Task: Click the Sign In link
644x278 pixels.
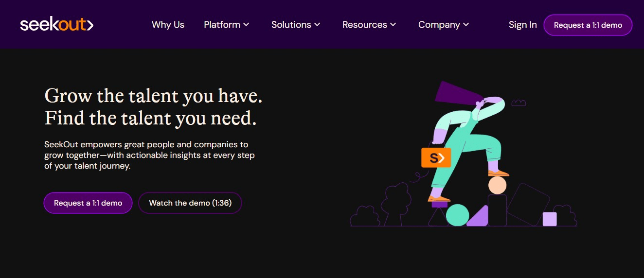Action: click(x=522, y=25)
